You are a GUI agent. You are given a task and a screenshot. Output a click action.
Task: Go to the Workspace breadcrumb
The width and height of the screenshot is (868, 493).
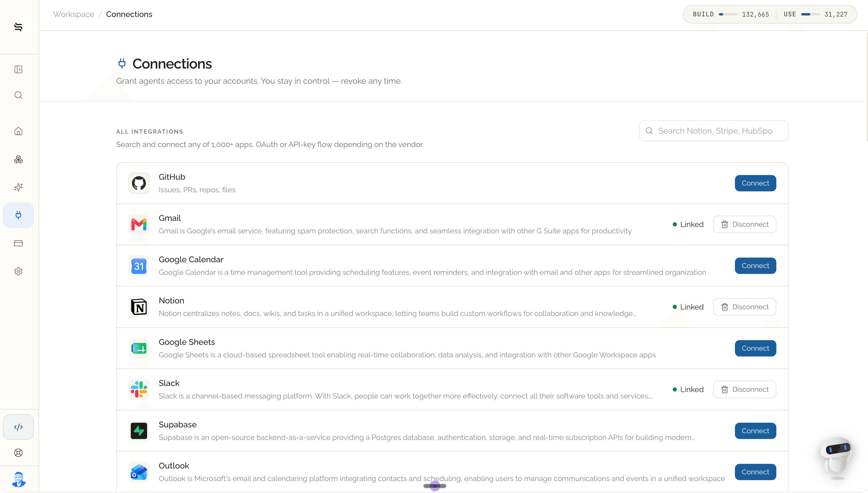click(74, 14)
